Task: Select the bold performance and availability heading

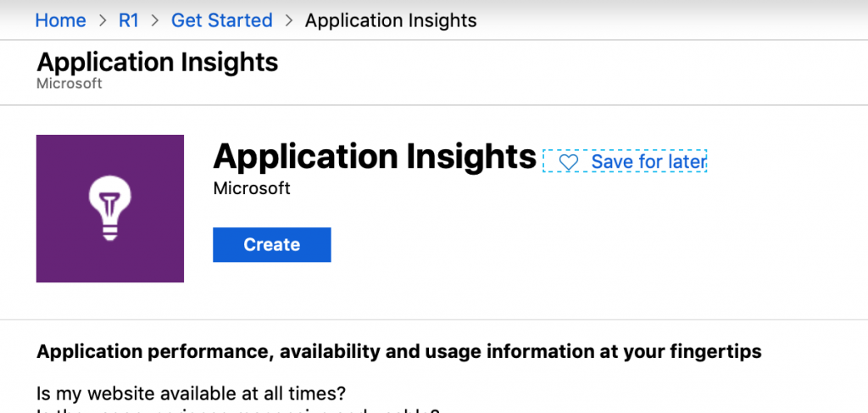Action: point(398,351)
